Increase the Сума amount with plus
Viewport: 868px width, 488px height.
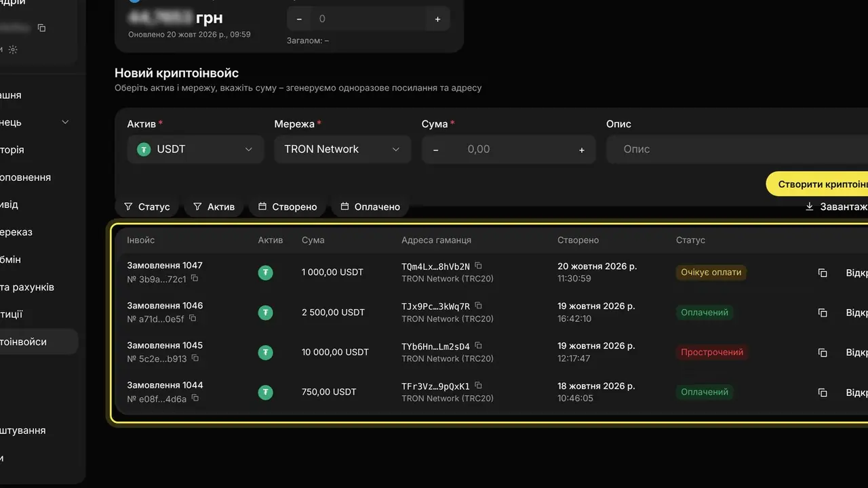click(x=581, y=150)
